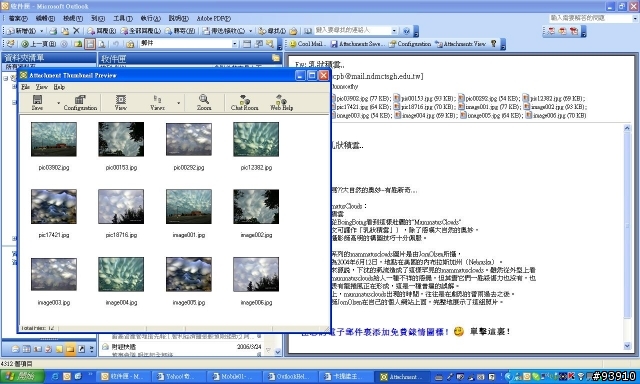Open the contact search box dropdown
The width and height of the screenshot is (640, 384).
394,31
